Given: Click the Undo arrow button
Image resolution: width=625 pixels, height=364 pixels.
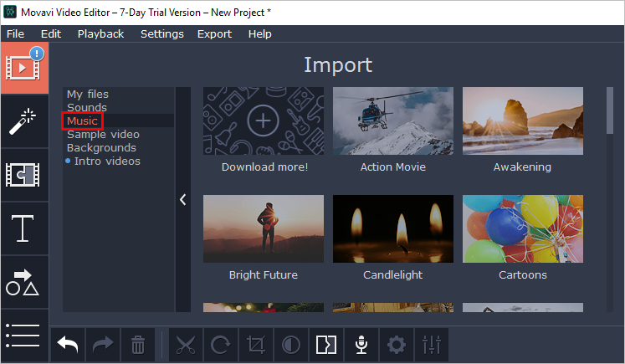Looking at the screenshot, I should coord(68,345).
